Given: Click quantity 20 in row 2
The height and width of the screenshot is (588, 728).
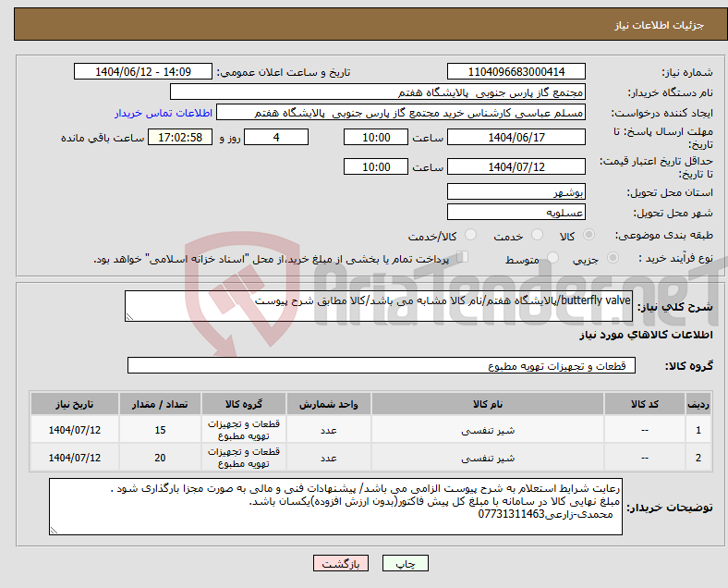Looking at the screenshot, I should (160, 458).
